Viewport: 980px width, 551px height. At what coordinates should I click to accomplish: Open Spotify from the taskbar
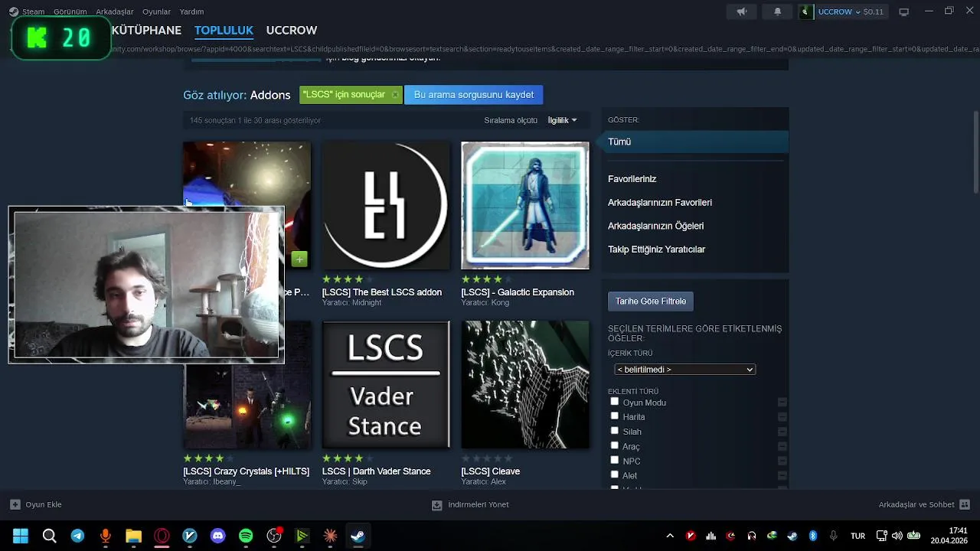click(246, 536)
